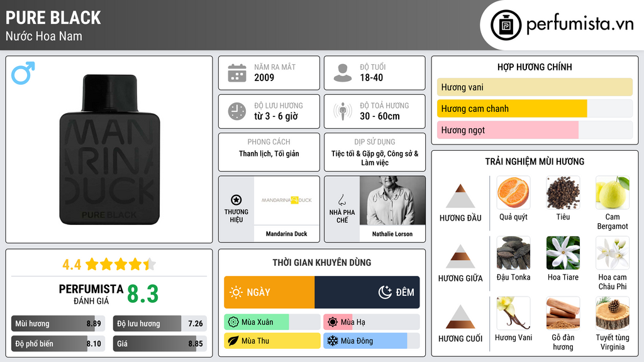Click the Hương giữa pyramid icon
Viewport: 644px width, 362px height.
(460, 256)
